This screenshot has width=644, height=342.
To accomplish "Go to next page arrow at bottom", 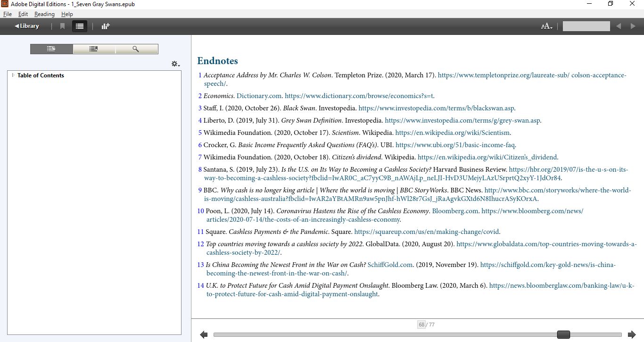I will click(632, 334).
